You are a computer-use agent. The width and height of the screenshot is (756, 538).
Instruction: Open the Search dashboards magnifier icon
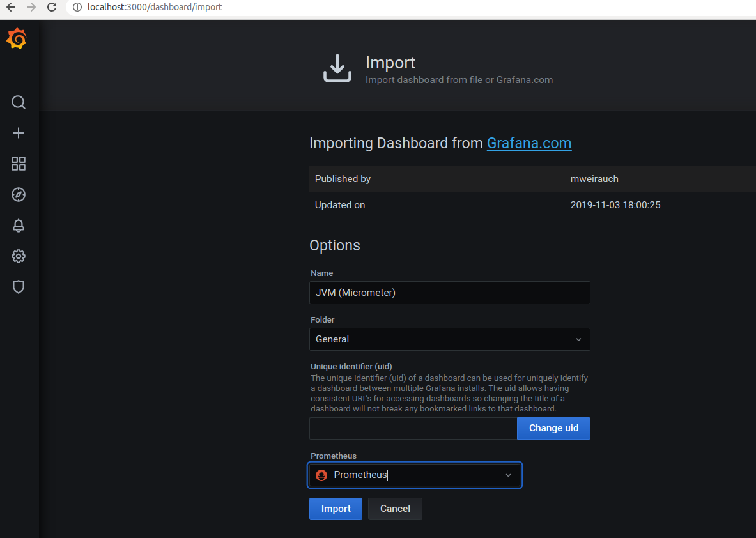[19, 102]
